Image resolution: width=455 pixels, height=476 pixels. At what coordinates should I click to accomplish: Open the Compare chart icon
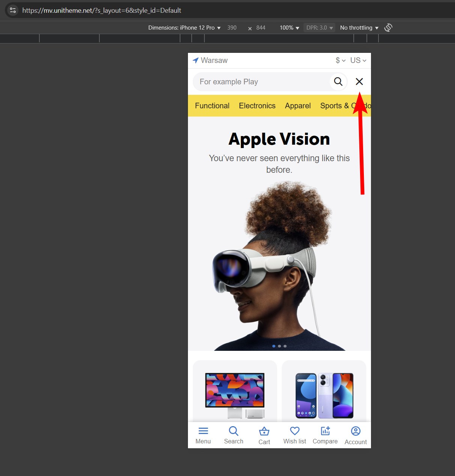(325, 431)
